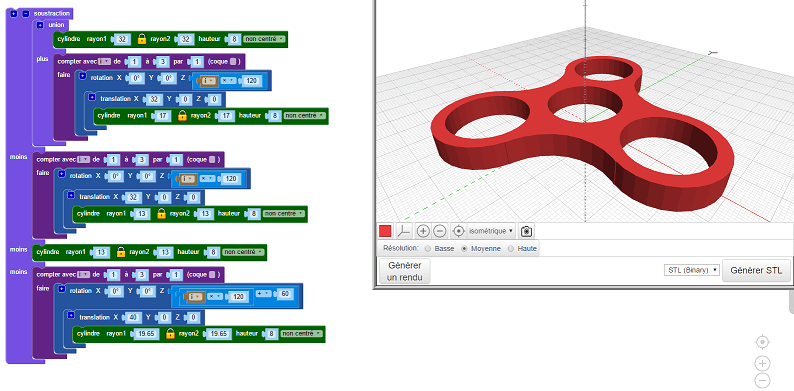Click the red model color swatch
The image size is (794, 391).
(x=385, y=231)
